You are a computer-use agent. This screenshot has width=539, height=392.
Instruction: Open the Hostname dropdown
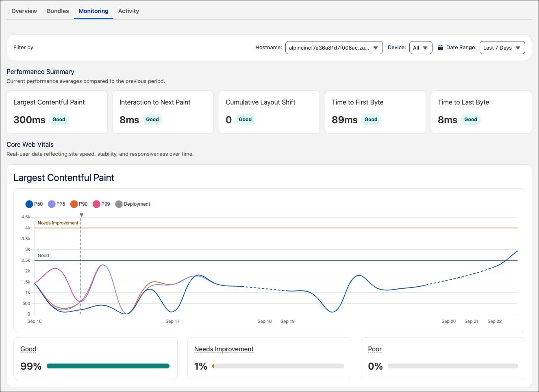point(334,48)
